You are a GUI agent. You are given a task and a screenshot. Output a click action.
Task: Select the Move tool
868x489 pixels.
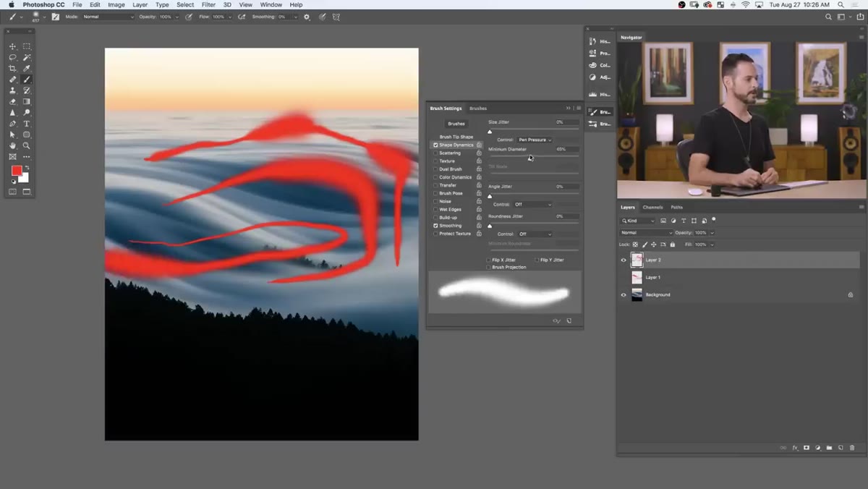tap(12, 46)
